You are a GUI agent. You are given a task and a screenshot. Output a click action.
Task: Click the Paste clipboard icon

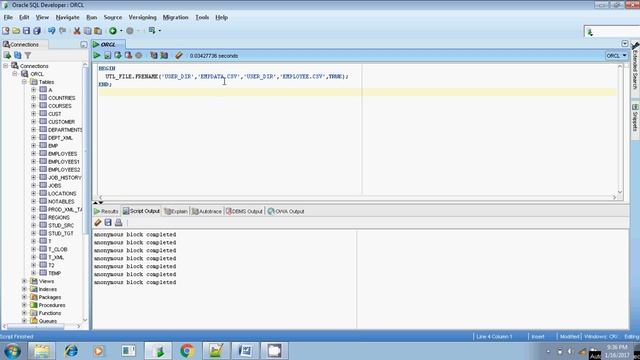pos(98,31)
